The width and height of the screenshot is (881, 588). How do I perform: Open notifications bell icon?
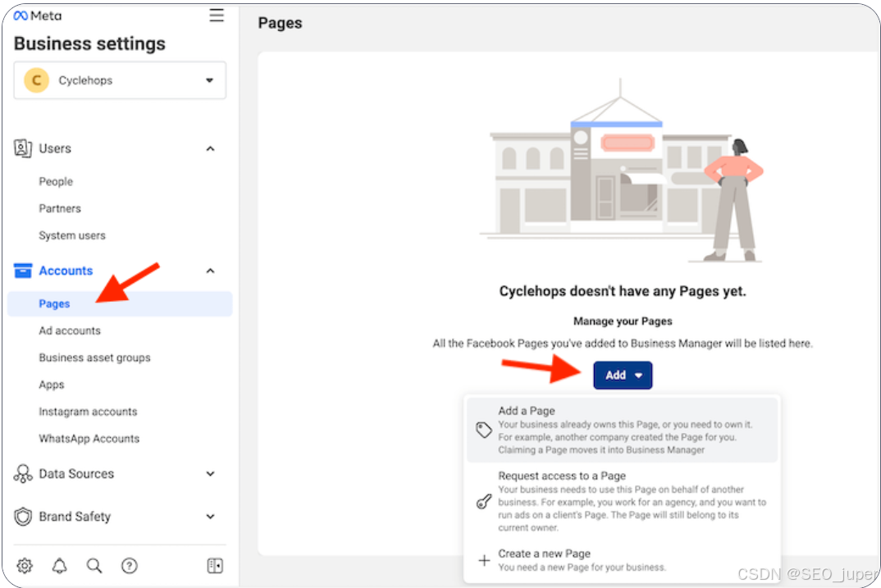(x=60, y=566)
